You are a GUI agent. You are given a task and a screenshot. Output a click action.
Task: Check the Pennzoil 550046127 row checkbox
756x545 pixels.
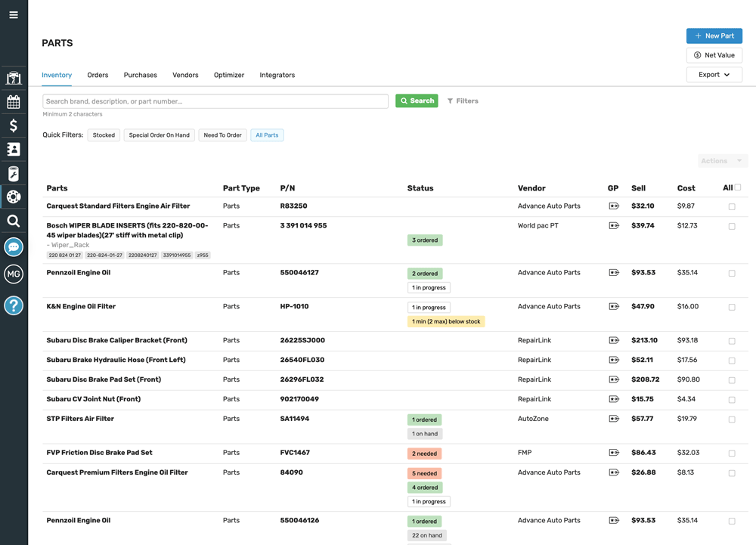[x=732, y=273]
